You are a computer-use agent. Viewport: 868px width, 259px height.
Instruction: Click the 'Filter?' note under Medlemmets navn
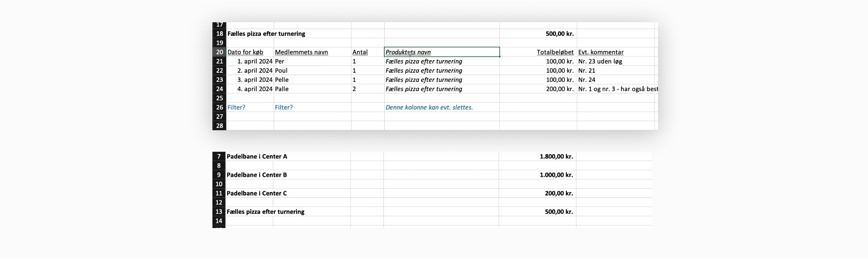(x=284, y=107)
